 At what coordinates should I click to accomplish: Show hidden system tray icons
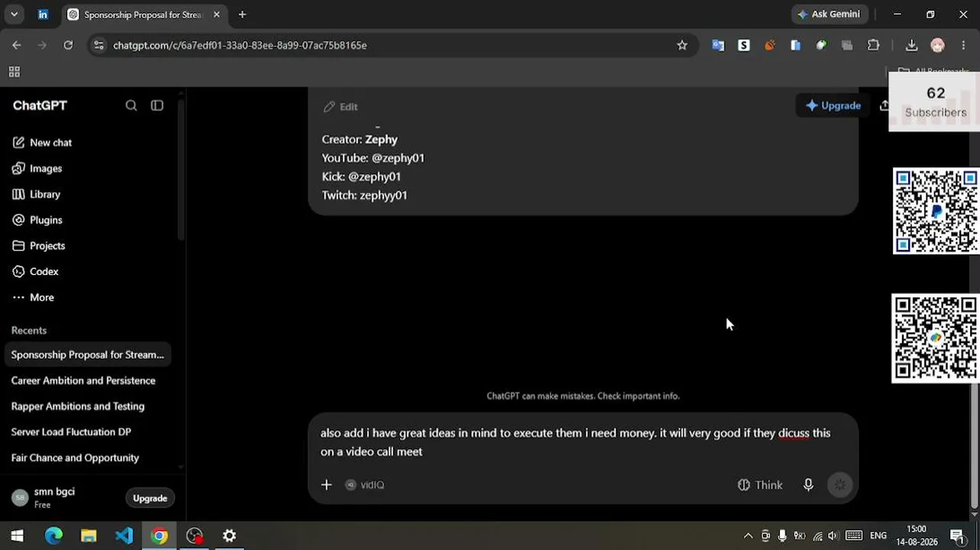[x=748, y=535]
